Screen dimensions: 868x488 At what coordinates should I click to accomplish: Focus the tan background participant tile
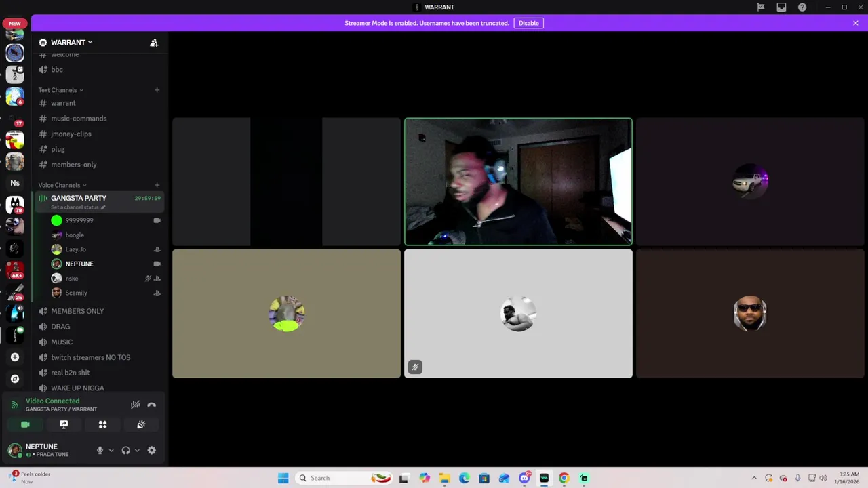click(286, 314)
